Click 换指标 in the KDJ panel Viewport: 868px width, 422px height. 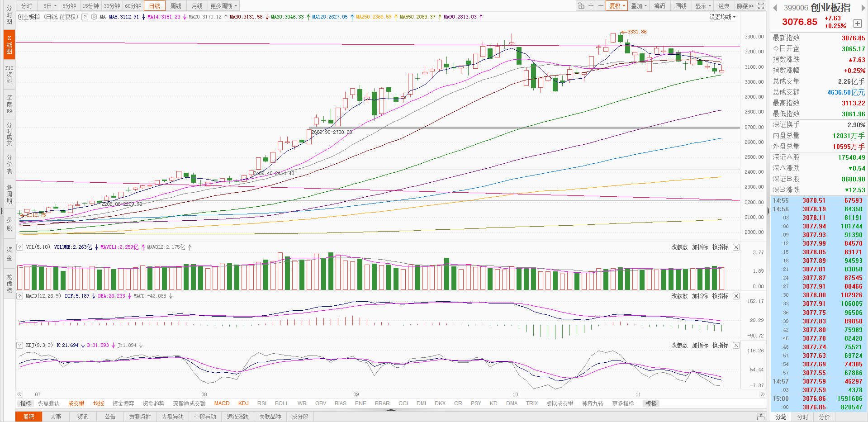click(720, 345)
